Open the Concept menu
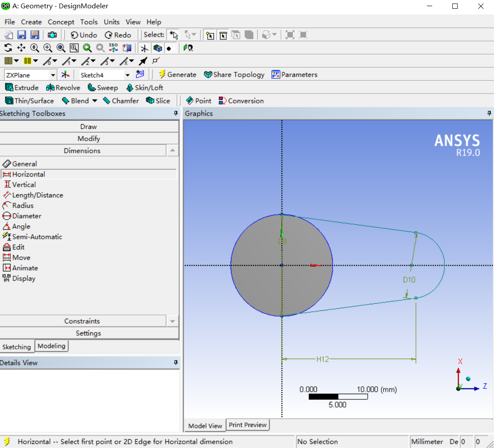 tap(61, 22)
